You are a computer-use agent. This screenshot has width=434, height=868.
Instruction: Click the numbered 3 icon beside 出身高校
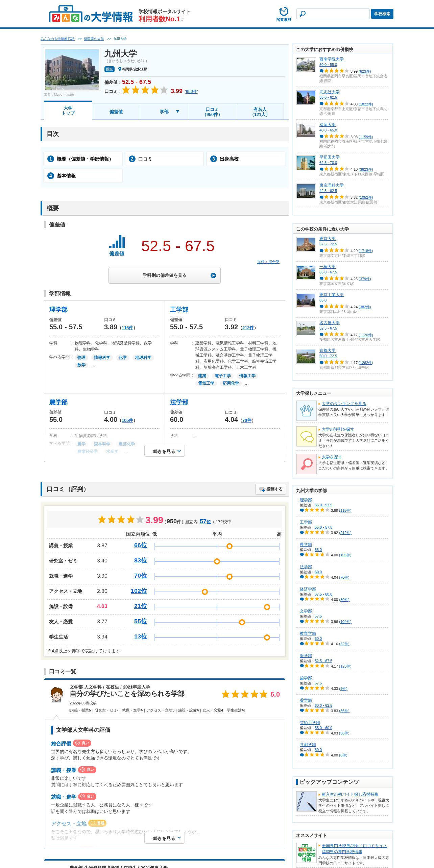[x=213, y=159]
